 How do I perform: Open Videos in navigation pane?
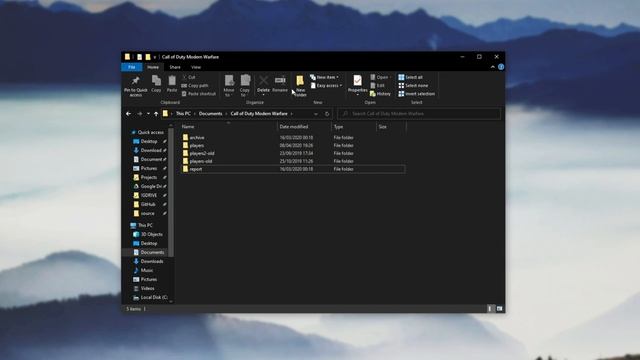[x=144, y=288]
